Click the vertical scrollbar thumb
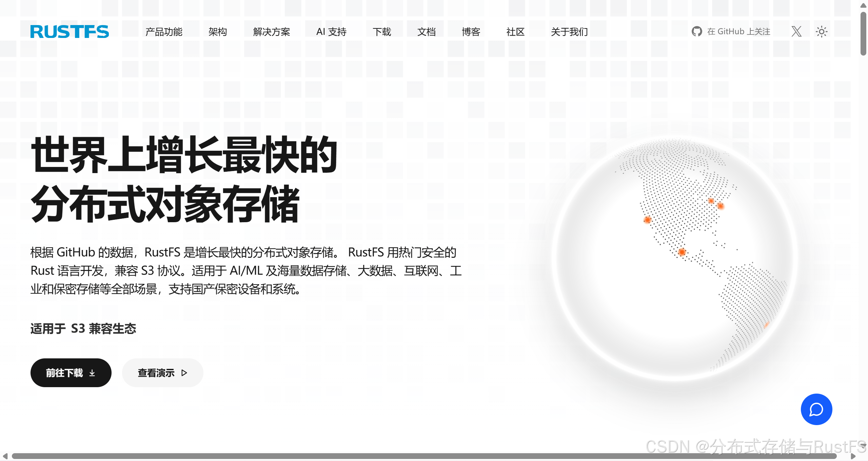Viewport: 868px width, 461px height. [x=863, y=34]
